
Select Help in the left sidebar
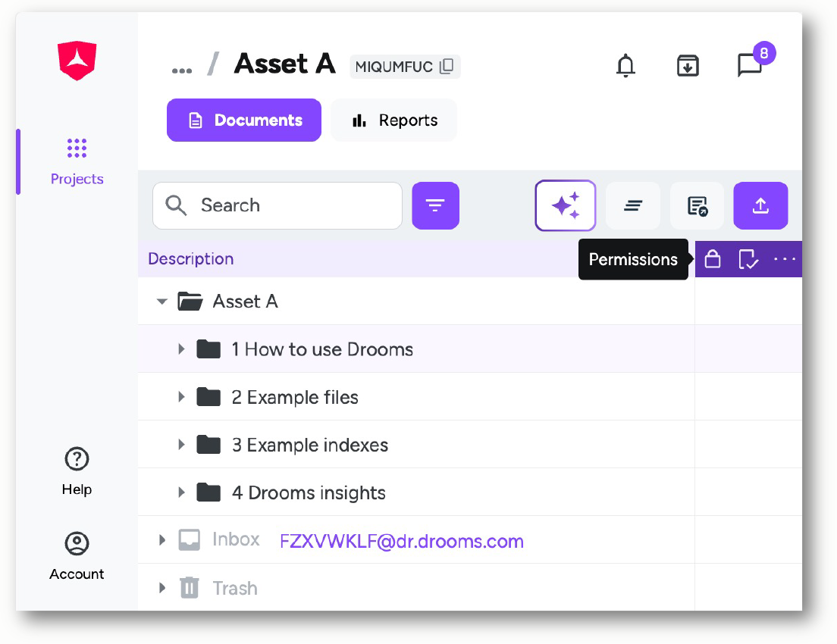(x=77, y=472)
